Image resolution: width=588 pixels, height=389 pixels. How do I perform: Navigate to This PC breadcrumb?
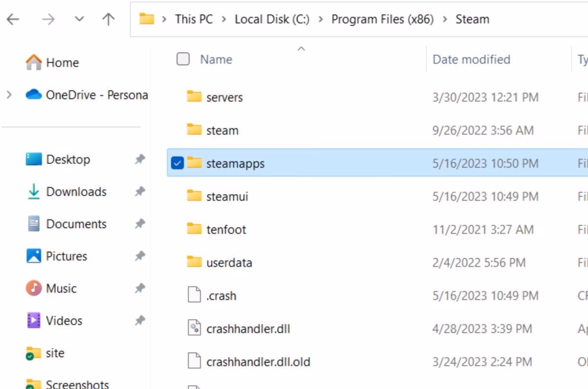[194, 19]
